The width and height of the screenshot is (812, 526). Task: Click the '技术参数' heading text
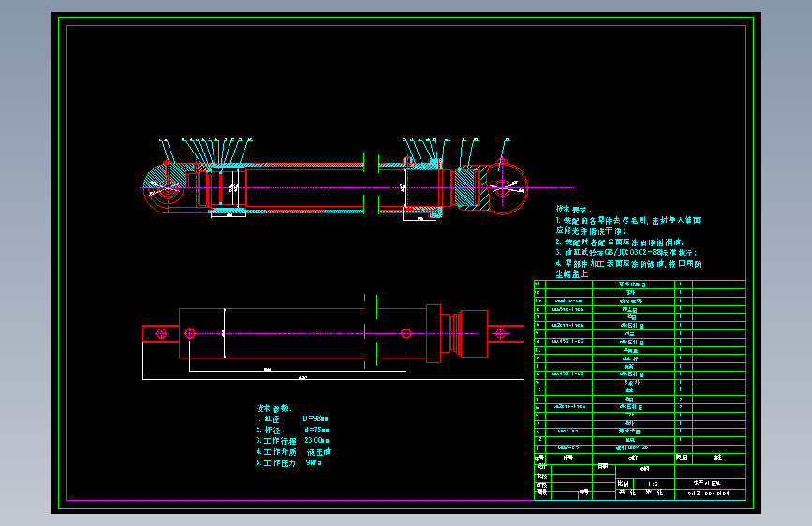coord(274,408)
